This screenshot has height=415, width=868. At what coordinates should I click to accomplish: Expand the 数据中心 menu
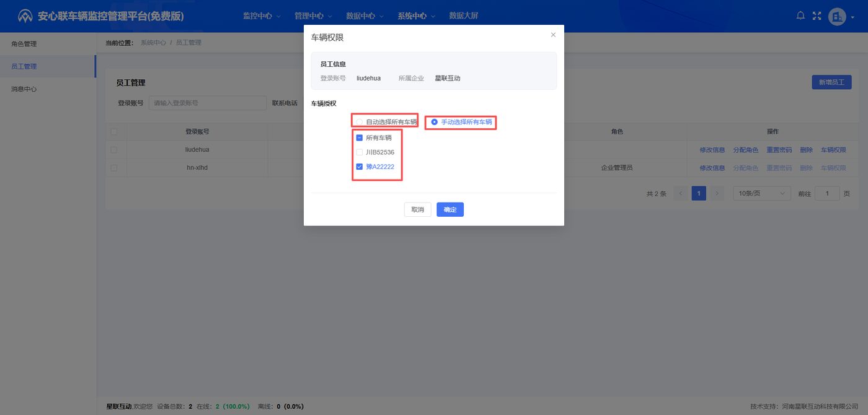tap(364, 16)
